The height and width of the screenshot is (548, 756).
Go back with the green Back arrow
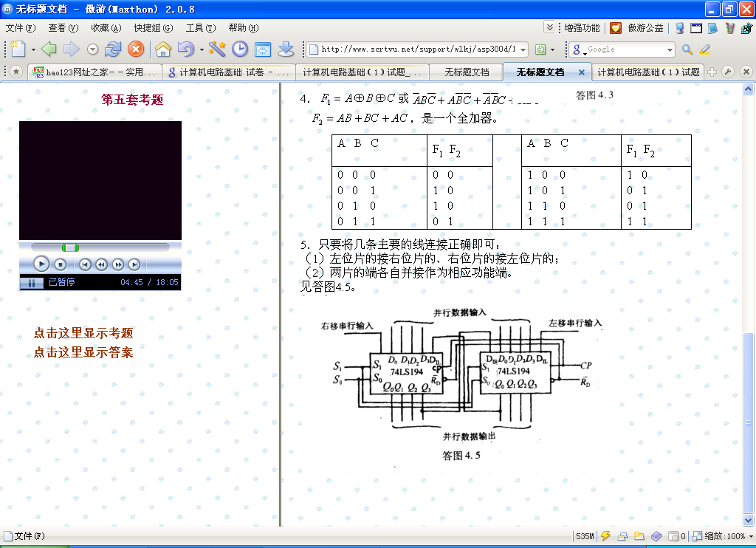49,49
